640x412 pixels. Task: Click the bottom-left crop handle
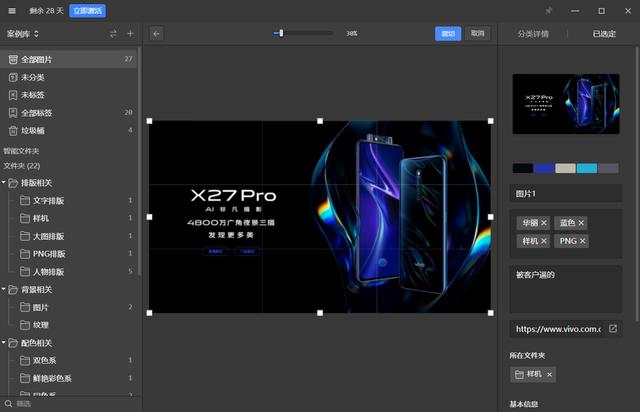pos(149,313)
